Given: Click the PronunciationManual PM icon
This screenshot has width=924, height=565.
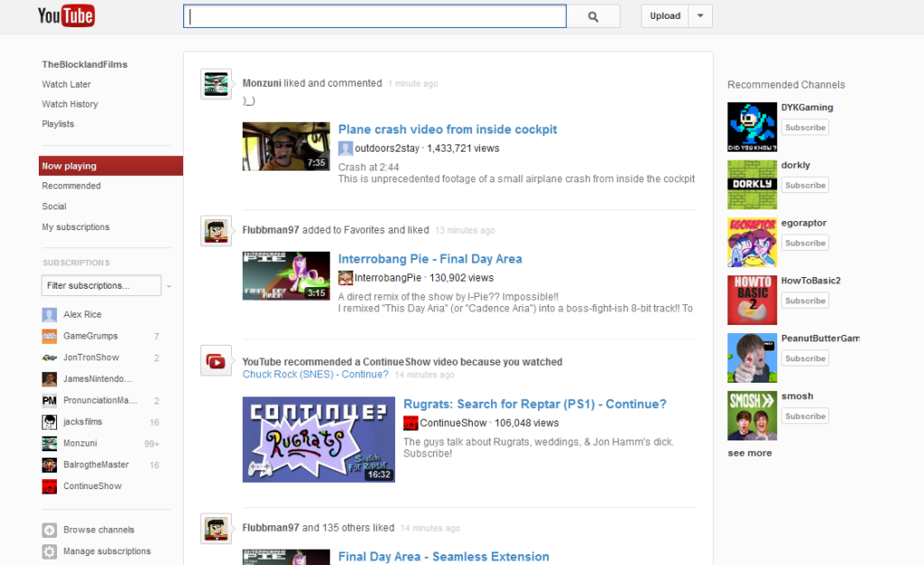Looking at the screenshot, I should [50, 401].
